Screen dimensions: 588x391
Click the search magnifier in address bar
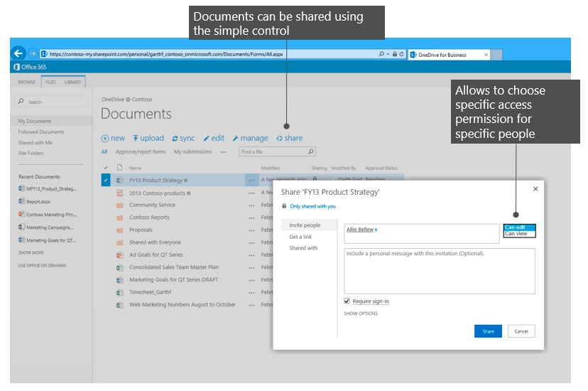381,54
